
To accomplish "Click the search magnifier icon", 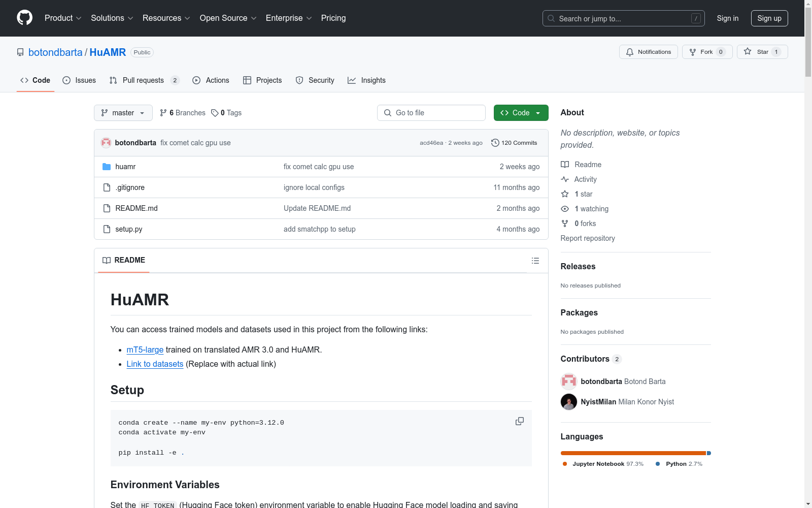I will 551,18.
